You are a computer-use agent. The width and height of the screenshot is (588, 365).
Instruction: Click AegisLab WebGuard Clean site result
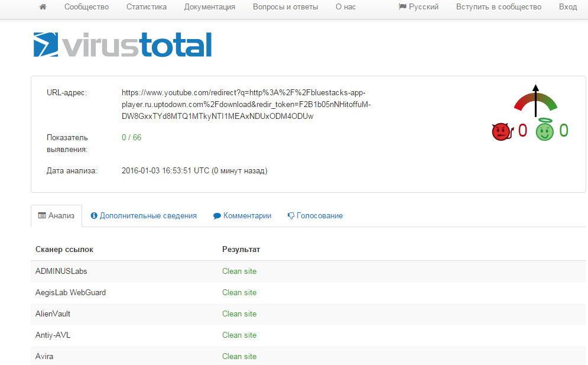[x=239, y=292]
